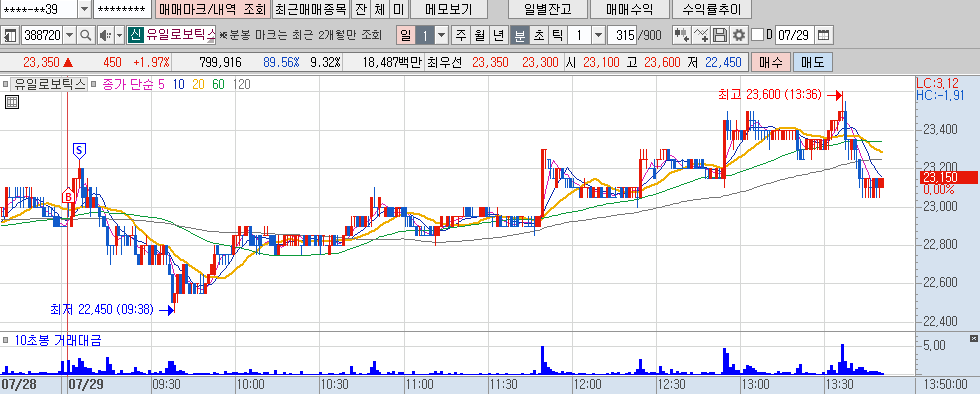Expand the account number dropdown
Screen dimensions: 980x394
84,9
